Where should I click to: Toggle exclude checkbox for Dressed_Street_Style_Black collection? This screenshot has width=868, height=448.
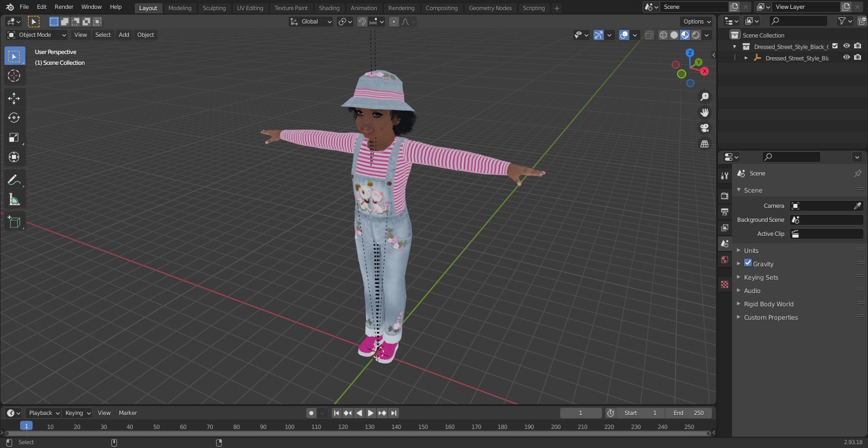[835, 46]
